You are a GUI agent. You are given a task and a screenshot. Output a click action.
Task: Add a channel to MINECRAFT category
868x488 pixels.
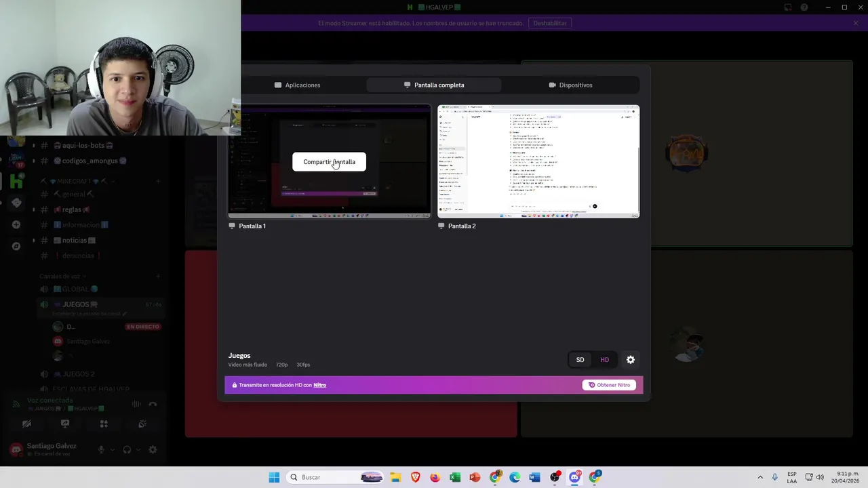158,182
